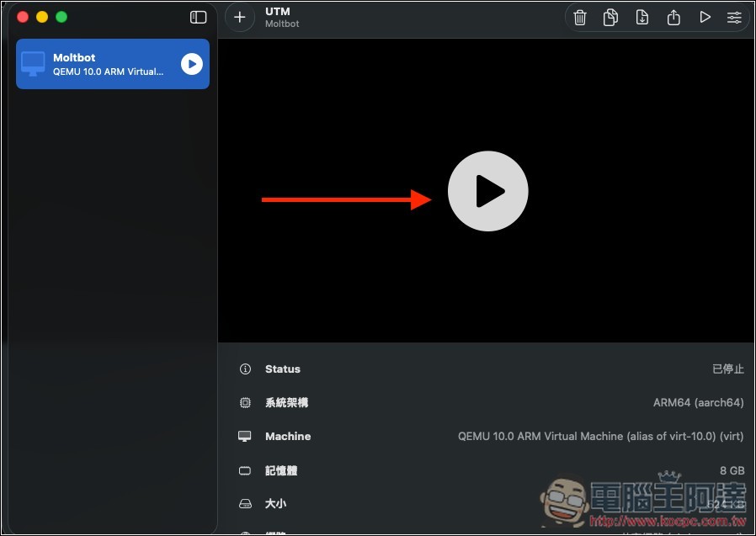Click the black VM display preview area

(487, 191)
